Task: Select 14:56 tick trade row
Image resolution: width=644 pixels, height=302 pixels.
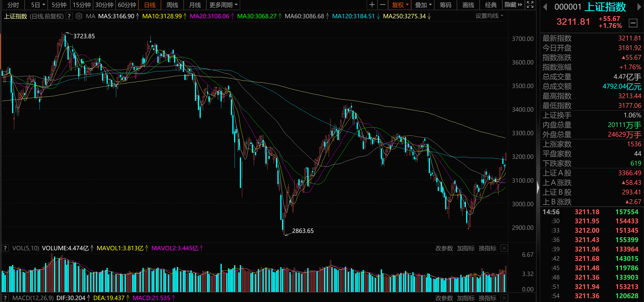Action: (x=592, y=212)
